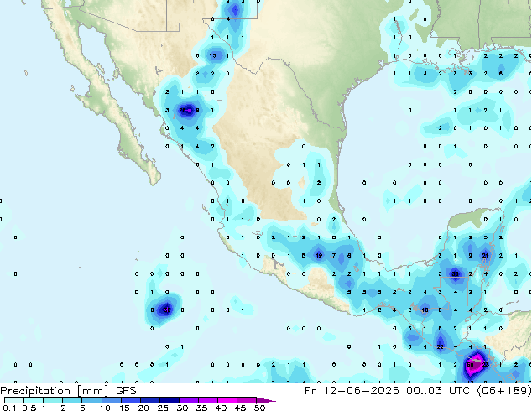This screenshot has width=532, height=411.
Task: Click the 2–5 mm legend color box
Action: 72,400
